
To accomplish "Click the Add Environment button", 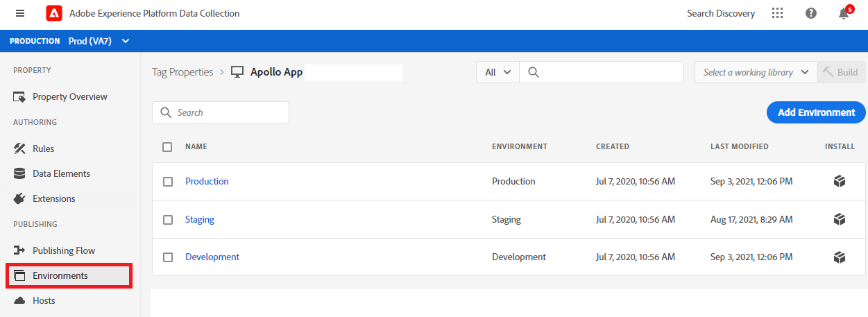I will pos(816,112).
